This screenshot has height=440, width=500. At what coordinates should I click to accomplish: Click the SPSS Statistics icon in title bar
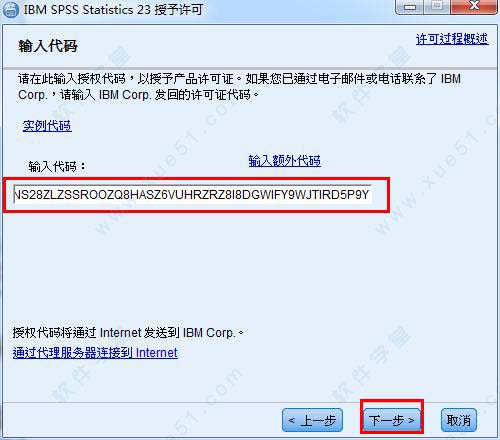coord(11,9)
